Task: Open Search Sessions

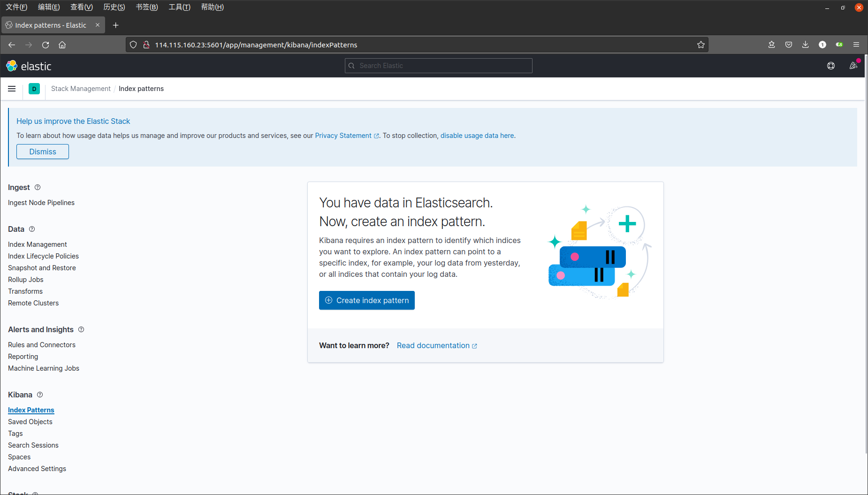Action: coord(33,445)
